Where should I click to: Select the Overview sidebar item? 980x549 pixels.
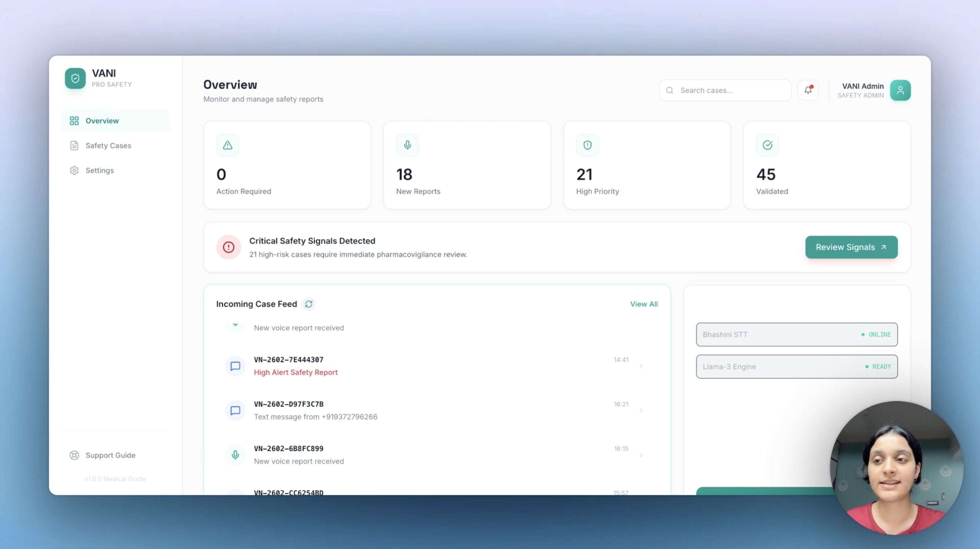pos(102,121)
